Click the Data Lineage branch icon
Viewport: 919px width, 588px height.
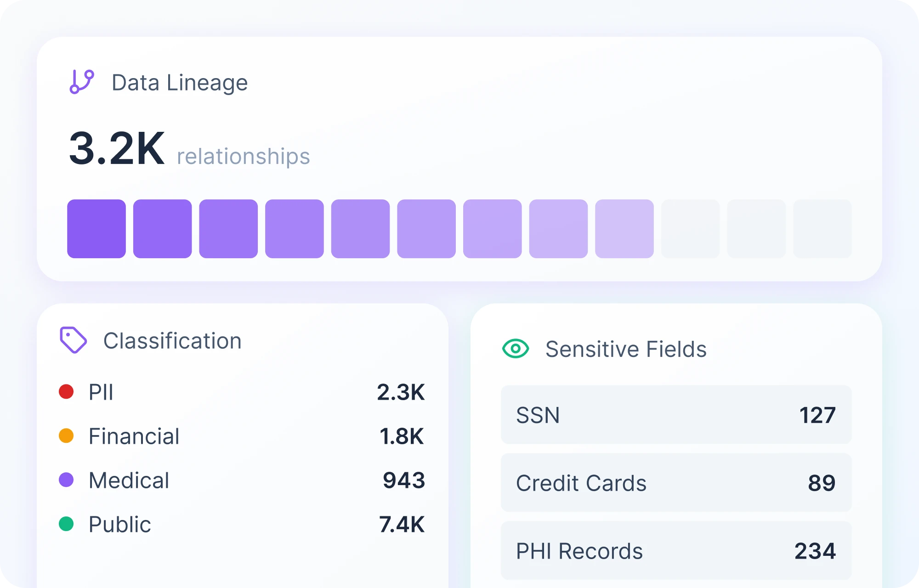point(82,82)
